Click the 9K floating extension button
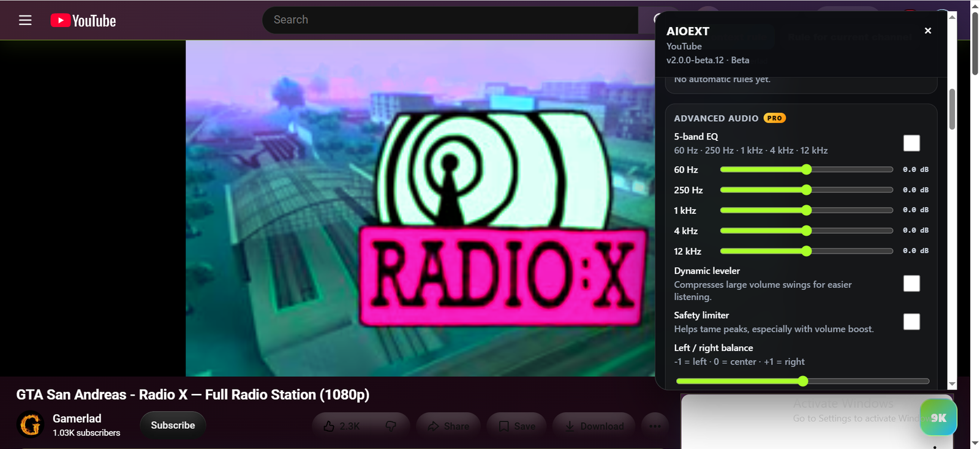Screen dimensions: 980x449 (938, 418)
